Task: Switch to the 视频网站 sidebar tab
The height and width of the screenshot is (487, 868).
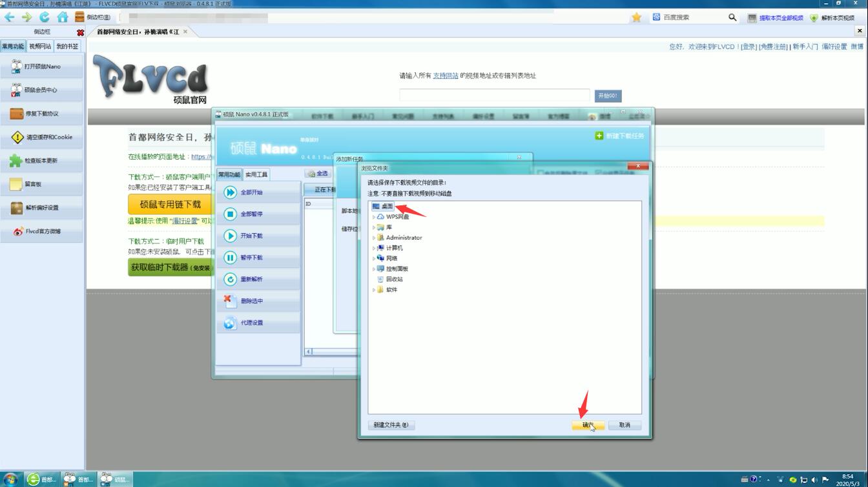Action: [40, 47]
